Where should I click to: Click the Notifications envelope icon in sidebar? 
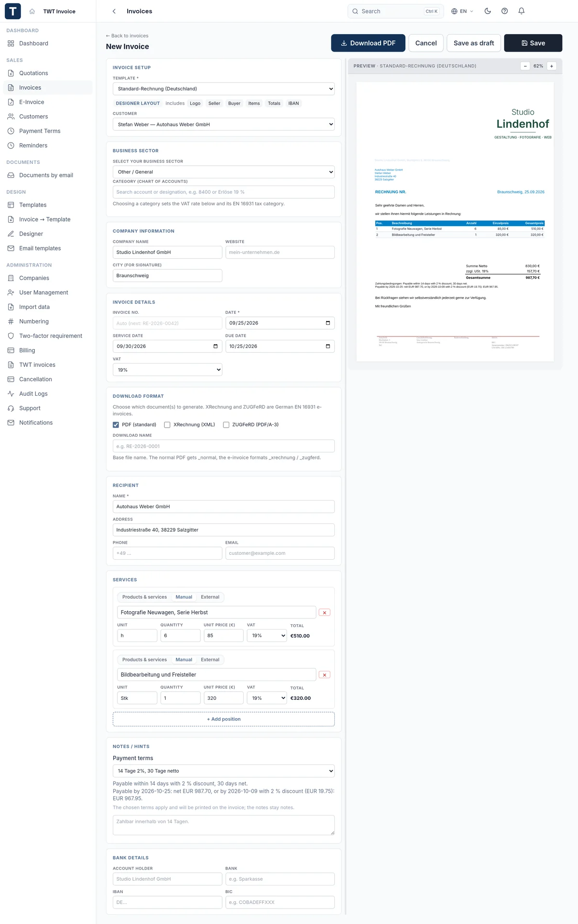tap(11, 423)
